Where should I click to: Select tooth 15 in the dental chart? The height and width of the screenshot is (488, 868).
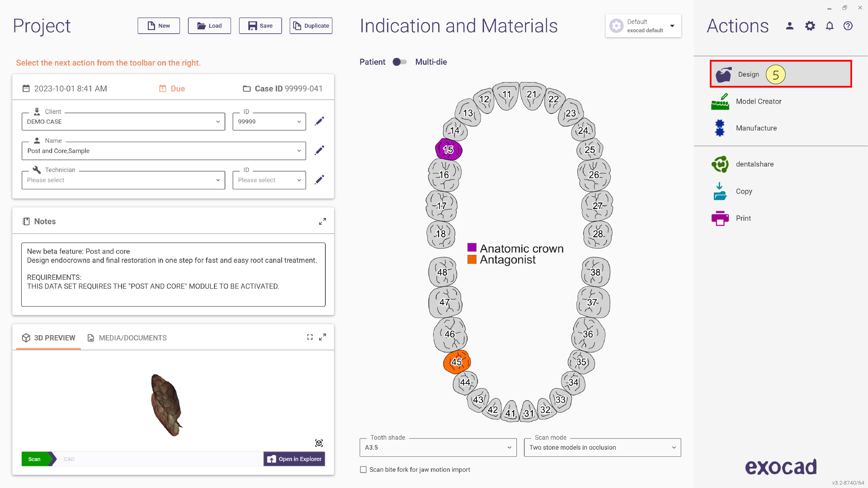(x=449, y=149)
